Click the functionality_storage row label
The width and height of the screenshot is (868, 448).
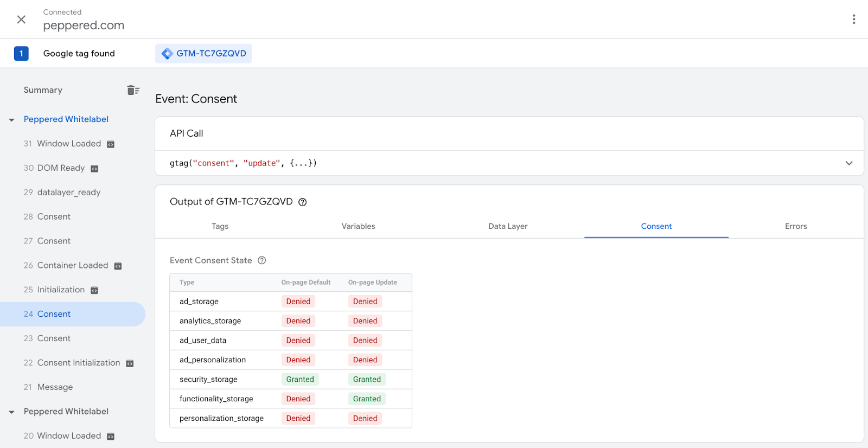click(x=216, y=399)
